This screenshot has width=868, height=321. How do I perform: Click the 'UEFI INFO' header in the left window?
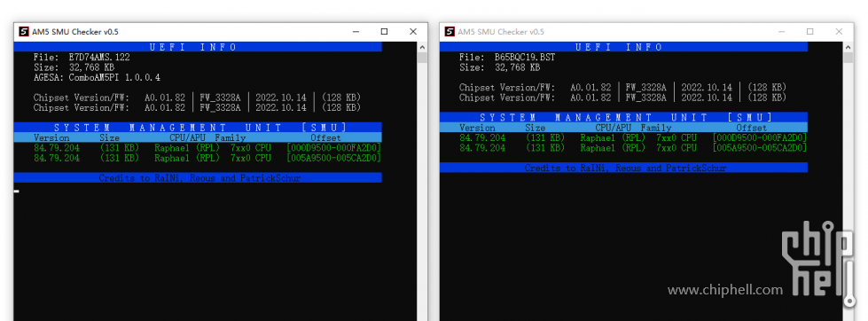[198, 47]
